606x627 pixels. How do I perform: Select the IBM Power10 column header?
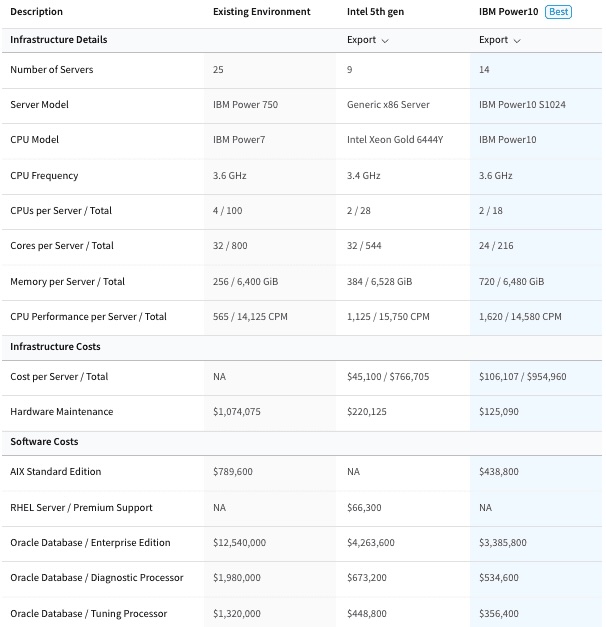(x=508, y=12)
